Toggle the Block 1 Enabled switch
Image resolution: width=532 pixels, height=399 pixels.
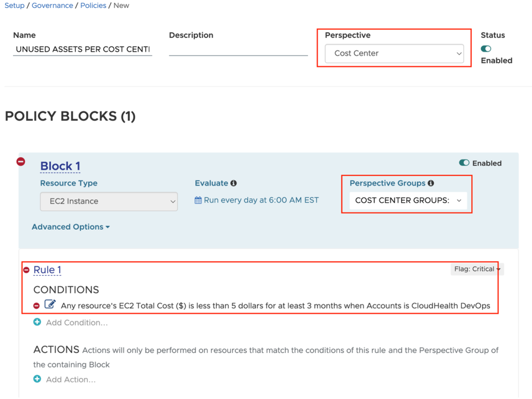[x=464, y=163]
